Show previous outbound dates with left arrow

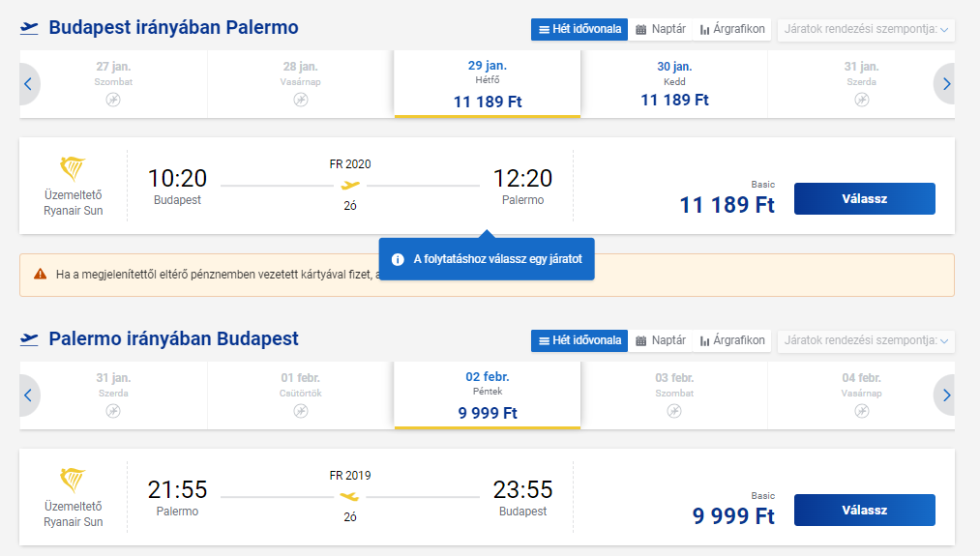[28, 84]
